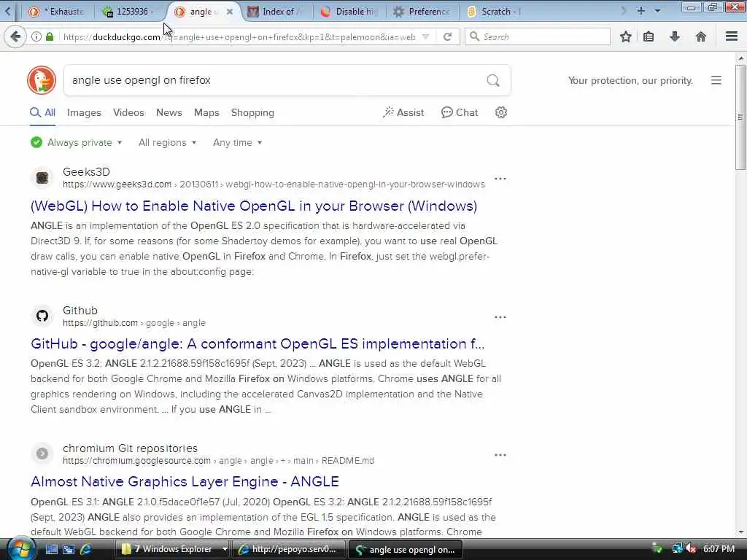Open Enable Native OpenGL in your Browser result
Image resolution: width=747 pixels, height=560 pixels.
[253, 206]
